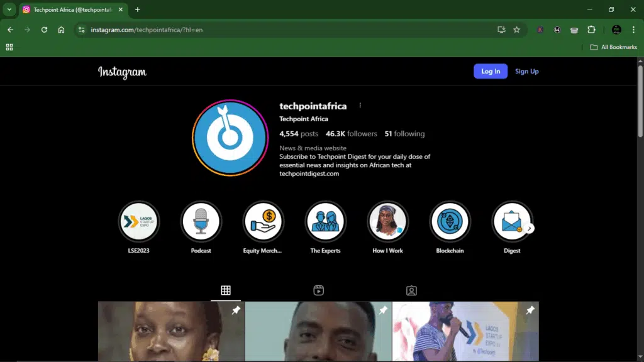Open The Experts story highlight

(x=325, y=221)
